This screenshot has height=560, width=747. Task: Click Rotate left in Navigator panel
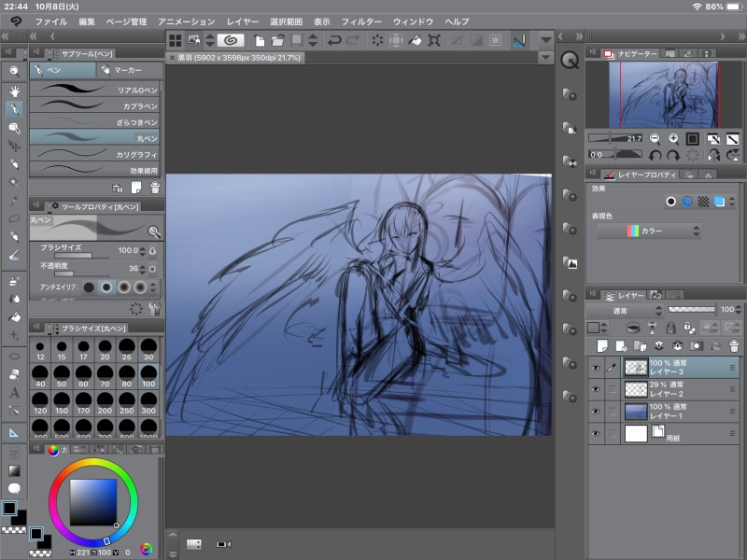pos(655,155)
